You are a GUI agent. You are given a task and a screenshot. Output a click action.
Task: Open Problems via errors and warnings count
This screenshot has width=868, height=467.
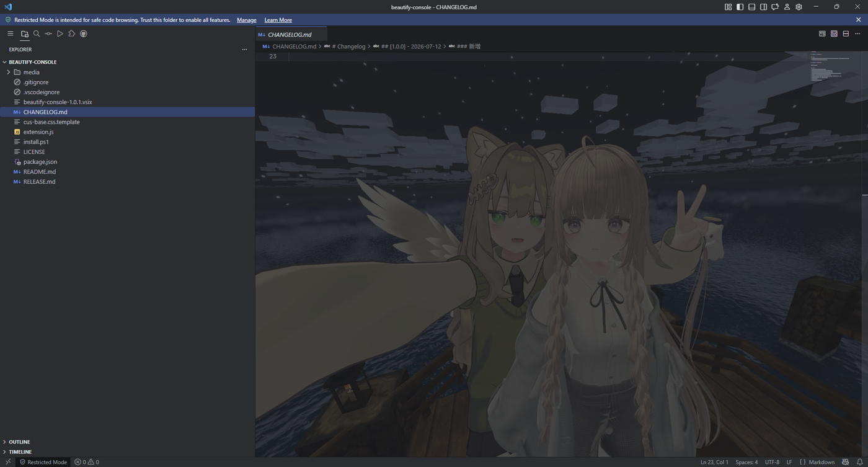87,462
